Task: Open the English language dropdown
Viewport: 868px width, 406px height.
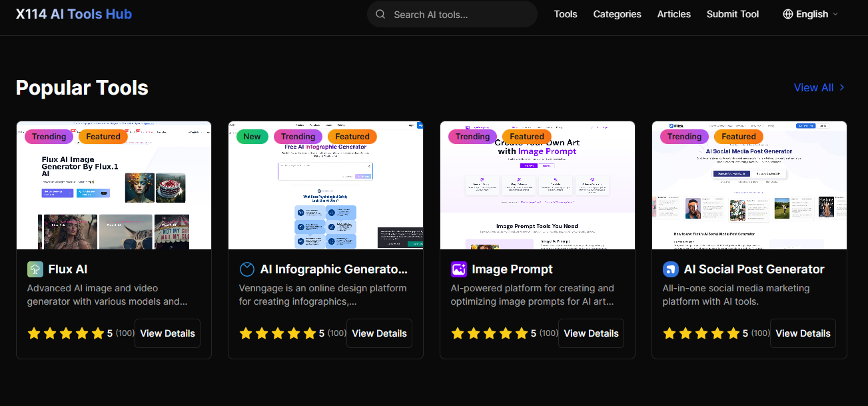Action: [811, 14]
